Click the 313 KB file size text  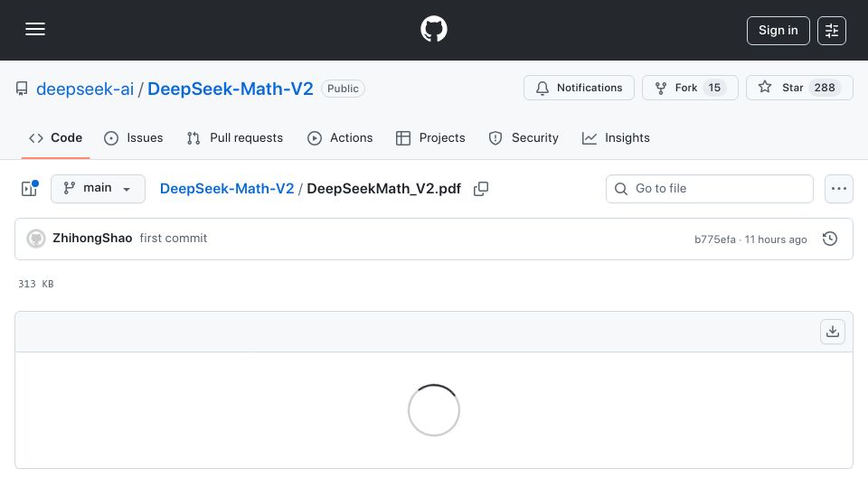(x=36, y=284)
